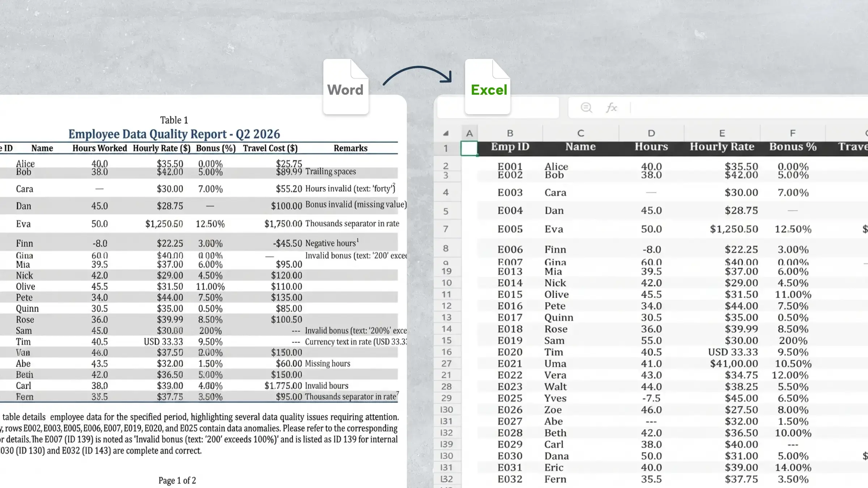
Task: Select column A header in Excel
Action: coord(469,133)
